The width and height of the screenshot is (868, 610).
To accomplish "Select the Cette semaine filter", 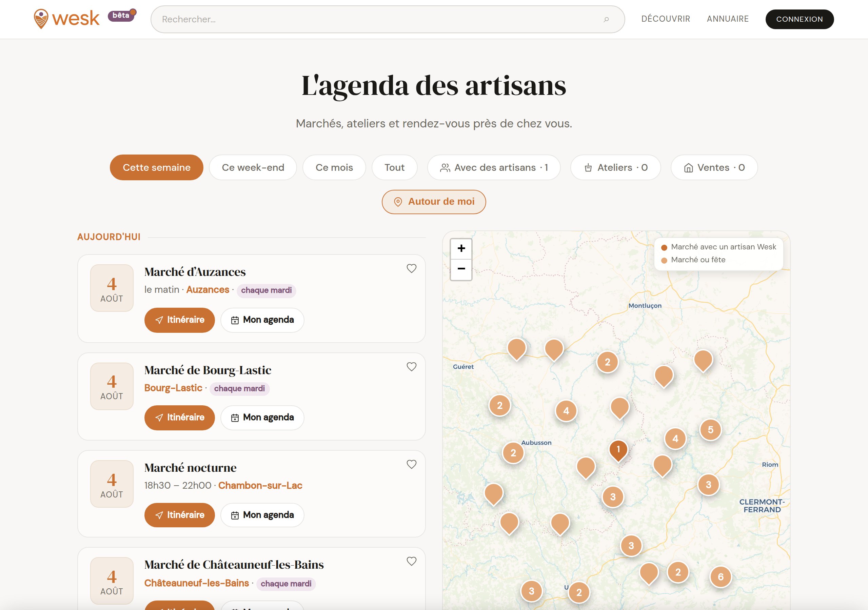I will (157, 167).
